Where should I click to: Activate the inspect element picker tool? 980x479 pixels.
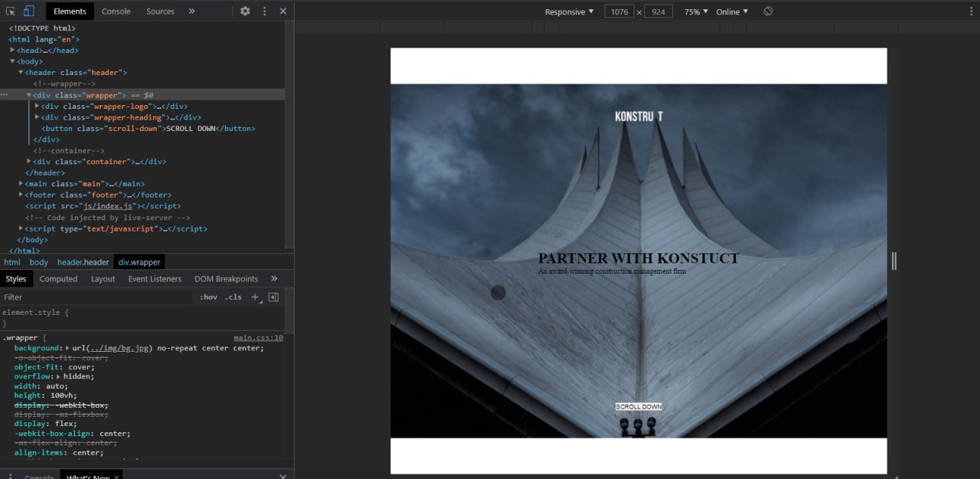pyautogui.click(x=11, y=11)
